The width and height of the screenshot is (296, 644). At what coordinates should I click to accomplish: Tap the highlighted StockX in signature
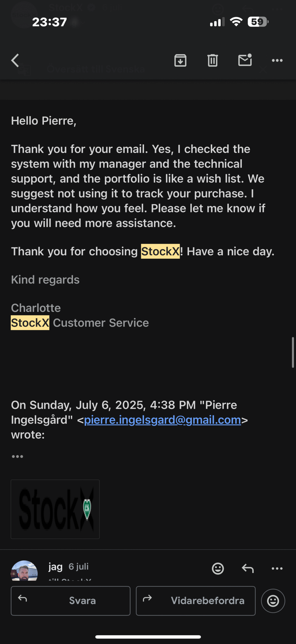[30, 323]
